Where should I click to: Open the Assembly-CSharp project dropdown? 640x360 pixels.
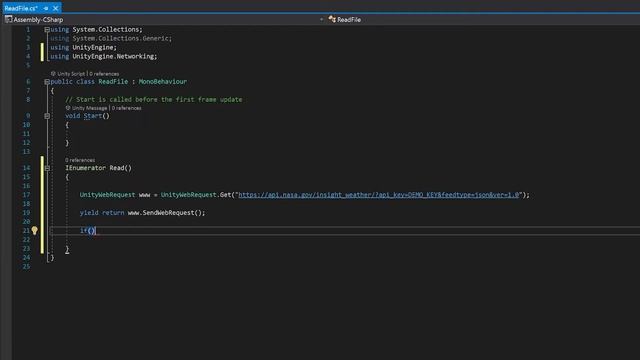coord(322,19)
